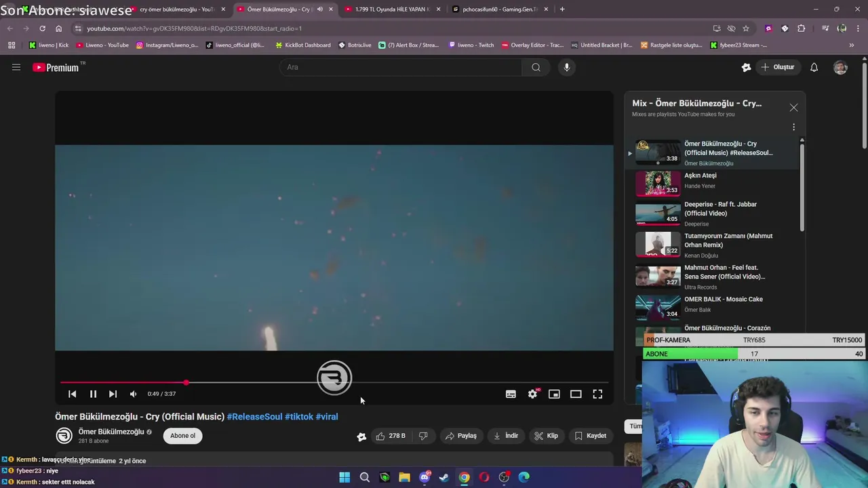Click the sparkle icon next to Oluştur
Screen dimensions: 868x488
click(x=746, y=67)
